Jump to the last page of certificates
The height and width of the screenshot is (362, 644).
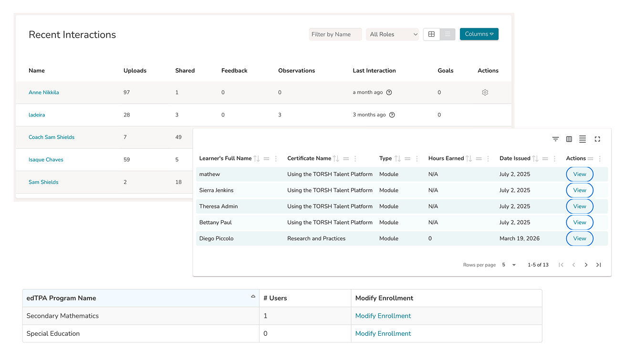pos(598,265)
